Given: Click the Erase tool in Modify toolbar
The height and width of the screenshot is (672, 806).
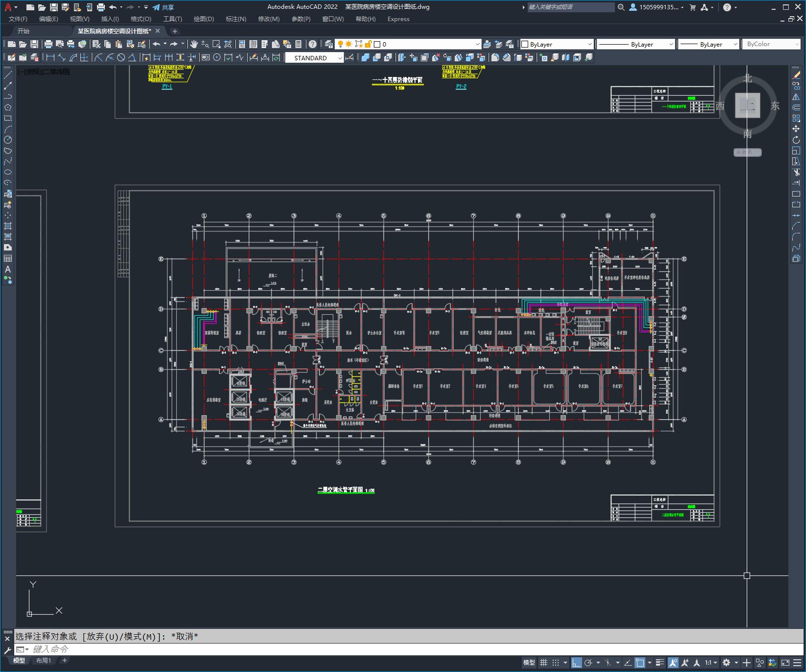Looking at the screenshot, I should point(796,75).
